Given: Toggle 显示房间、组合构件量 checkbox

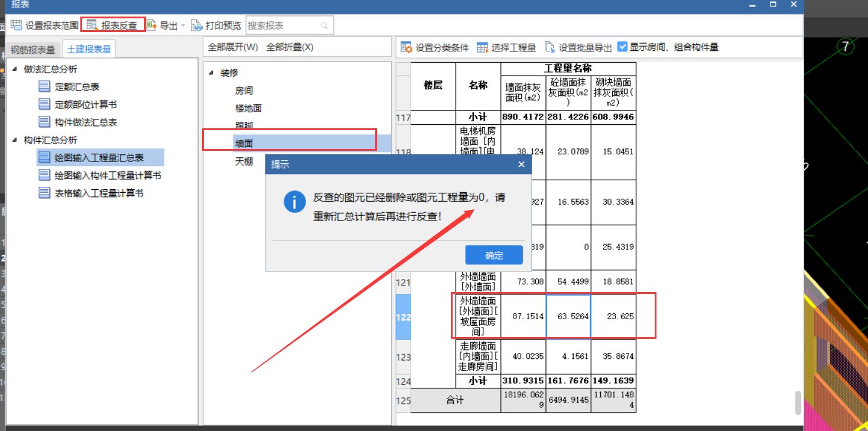Looking at the screenshot, I should [622, 47].
